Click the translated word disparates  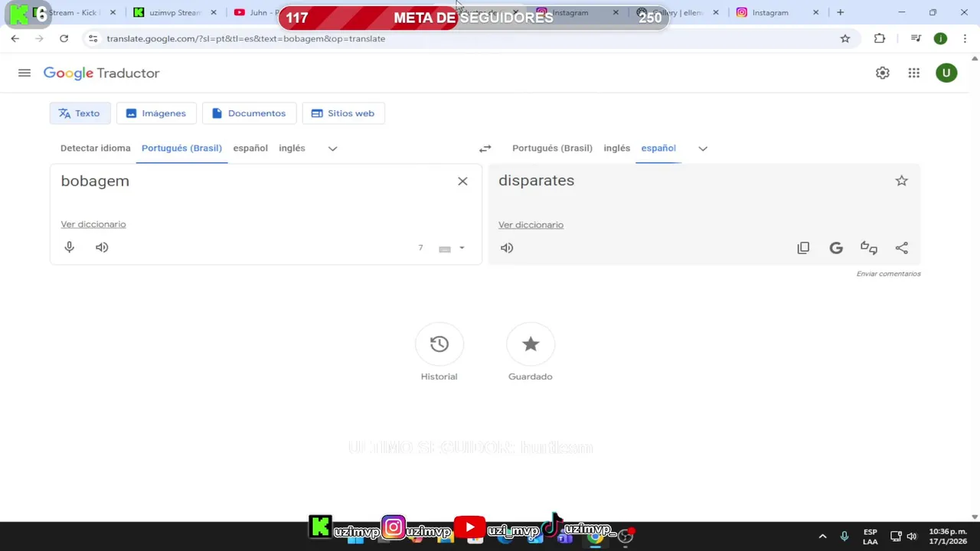(x=536, y=181)
